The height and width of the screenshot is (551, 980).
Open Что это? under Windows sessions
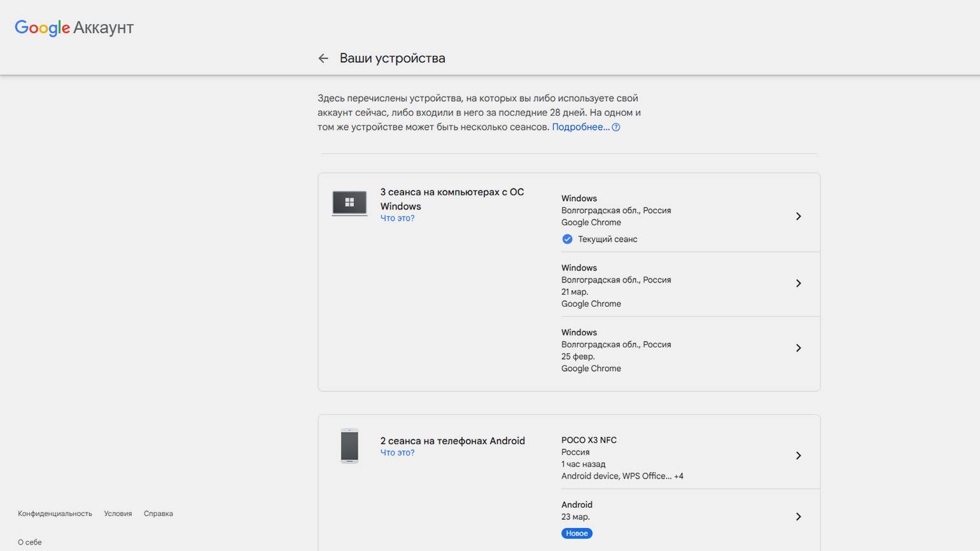pos(397,218)
